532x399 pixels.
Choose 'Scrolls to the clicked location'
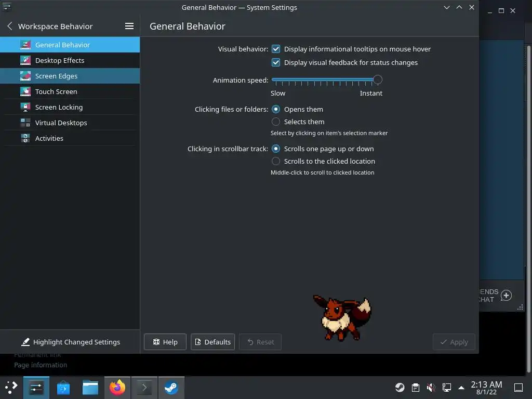[x=276, y=161]
